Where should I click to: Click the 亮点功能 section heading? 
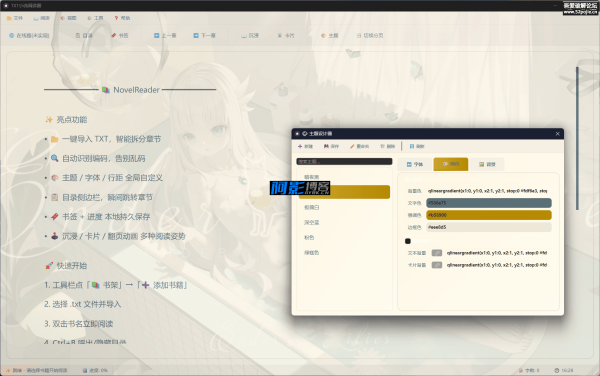pos(72,120)
